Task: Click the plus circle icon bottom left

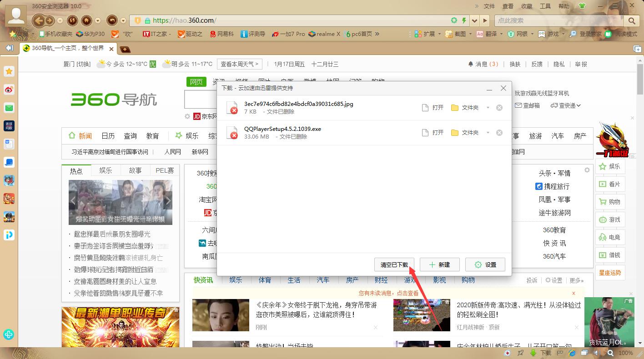Action: click(x=9, y=334)
